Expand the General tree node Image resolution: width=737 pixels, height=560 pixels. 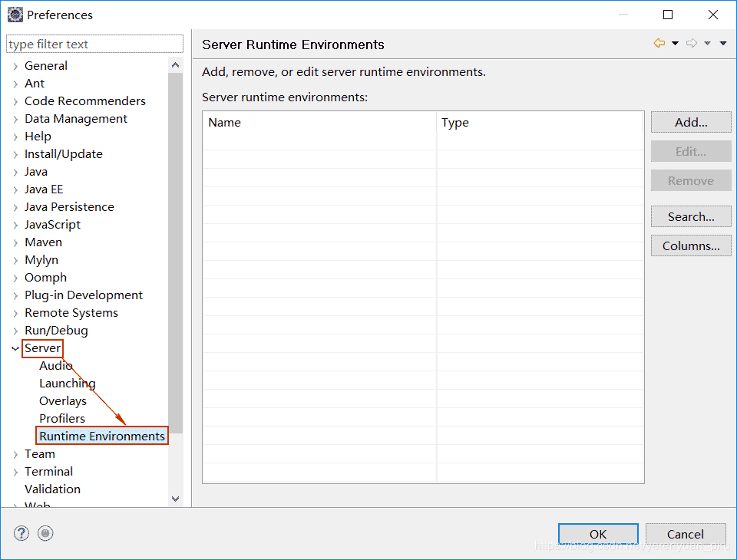pos(15,66)
